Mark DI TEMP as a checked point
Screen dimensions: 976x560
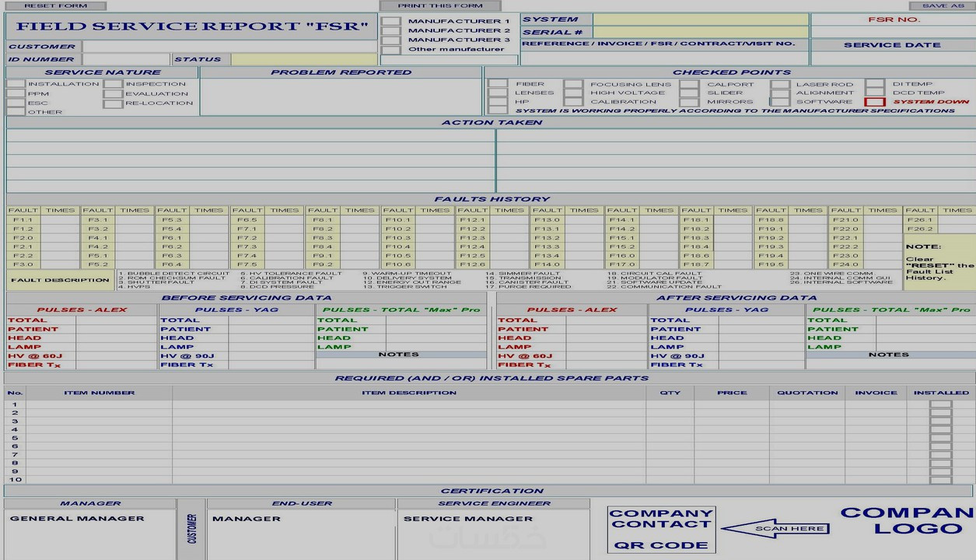[875, 84]
